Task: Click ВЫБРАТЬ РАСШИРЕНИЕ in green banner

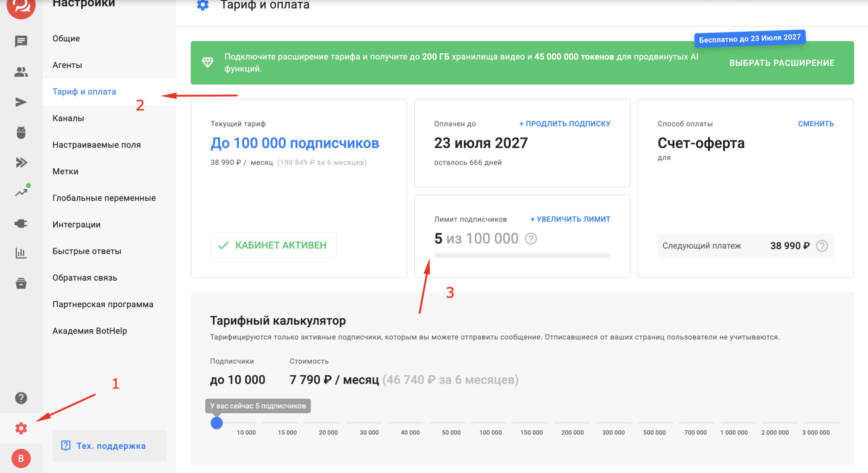Action: click(782, 63)
